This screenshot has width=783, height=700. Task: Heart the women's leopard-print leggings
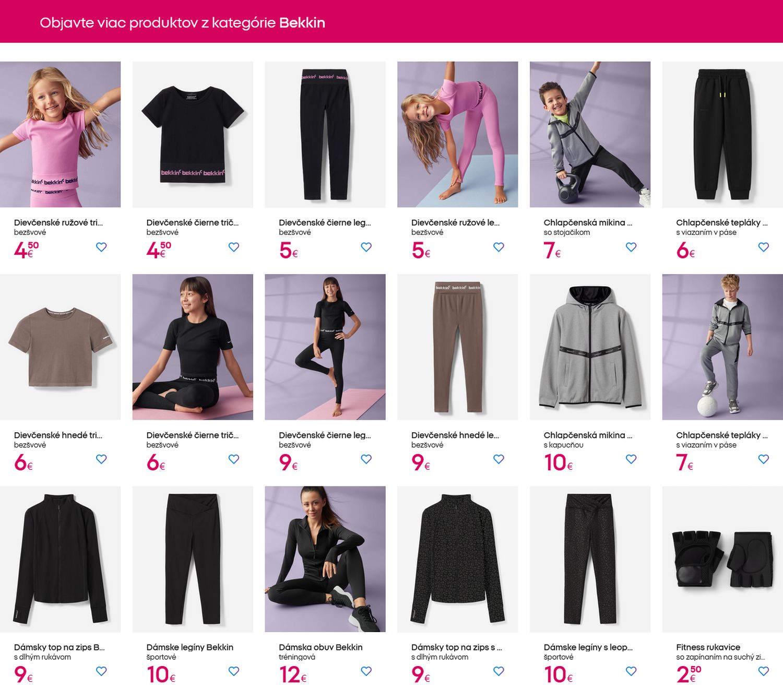point(631,671)
